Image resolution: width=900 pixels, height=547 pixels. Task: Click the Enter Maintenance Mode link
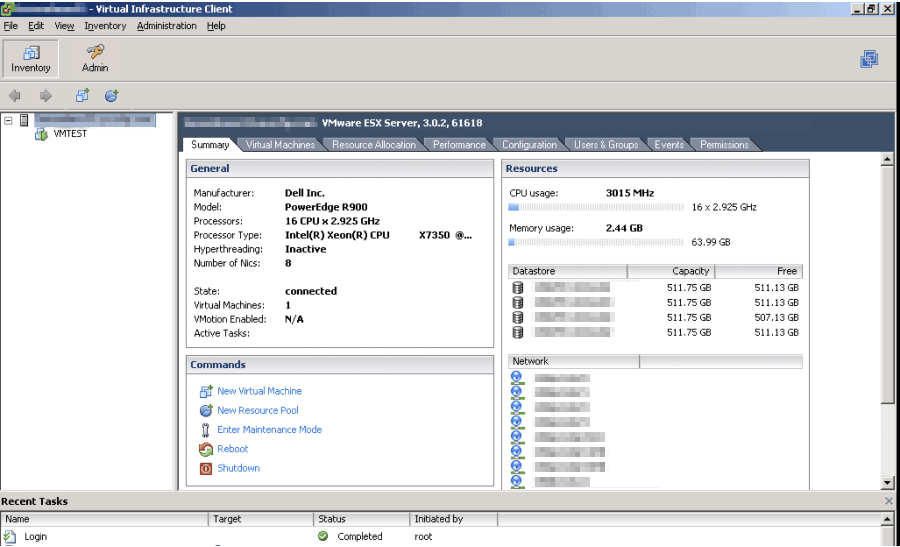(269, 429)
